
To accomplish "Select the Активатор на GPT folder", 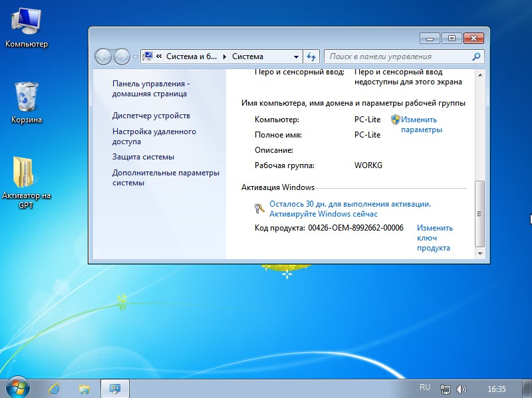I will coord(26,182).
